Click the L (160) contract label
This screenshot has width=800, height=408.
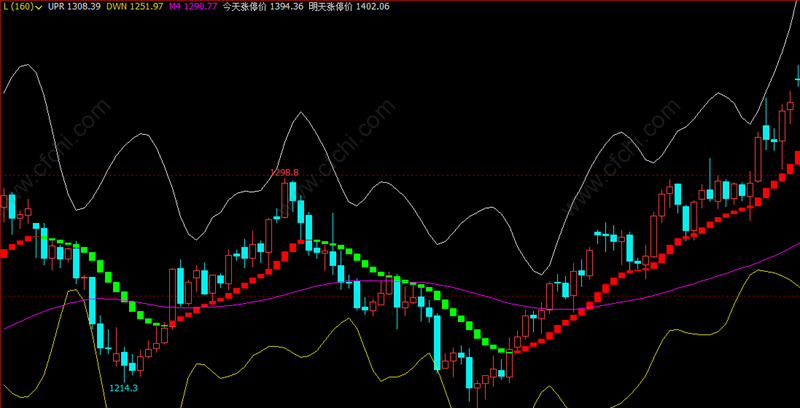(x=18, y=7)
